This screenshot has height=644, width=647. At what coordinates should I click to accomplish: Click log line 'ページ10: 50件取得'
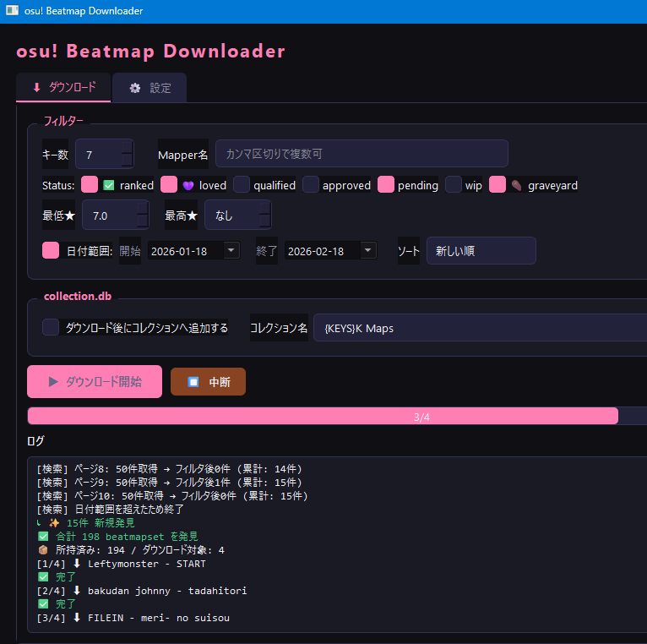[x=172, y=496]
